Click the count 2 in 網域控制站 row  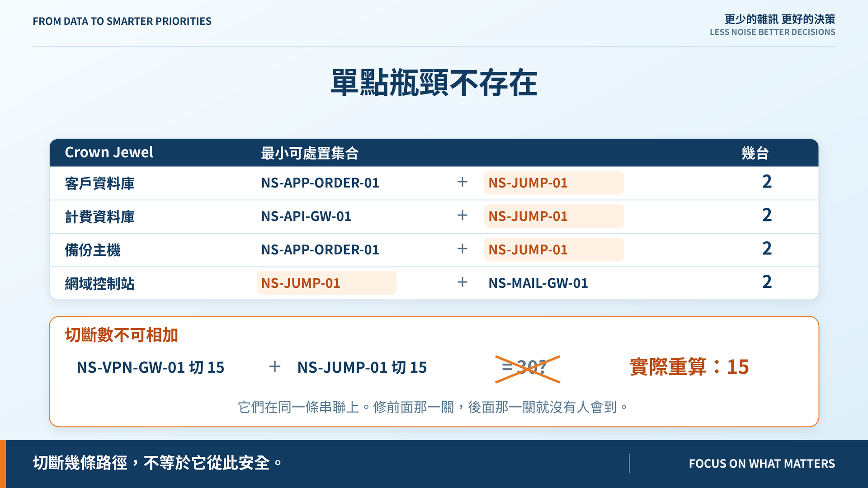[767, 282]
